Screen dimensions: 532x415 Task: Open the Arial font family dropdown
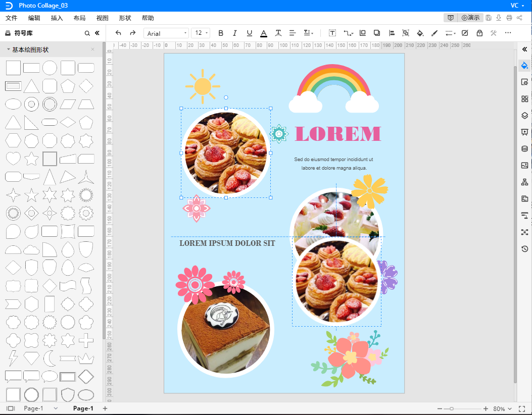click(x=166, y=33)
